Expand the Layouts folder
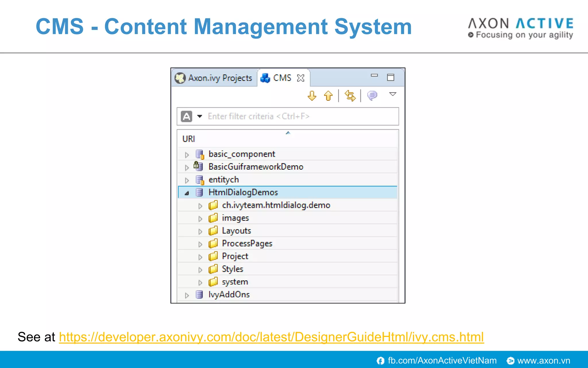Image resolution: width=588 pixels, height=368 pixels. pos(200,232)
